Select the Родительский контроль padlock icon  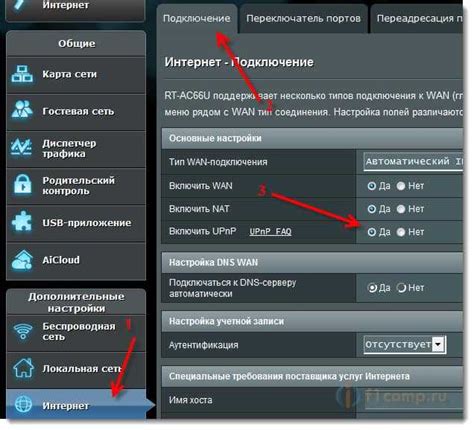pyautogui.click(x=22, y=184)
